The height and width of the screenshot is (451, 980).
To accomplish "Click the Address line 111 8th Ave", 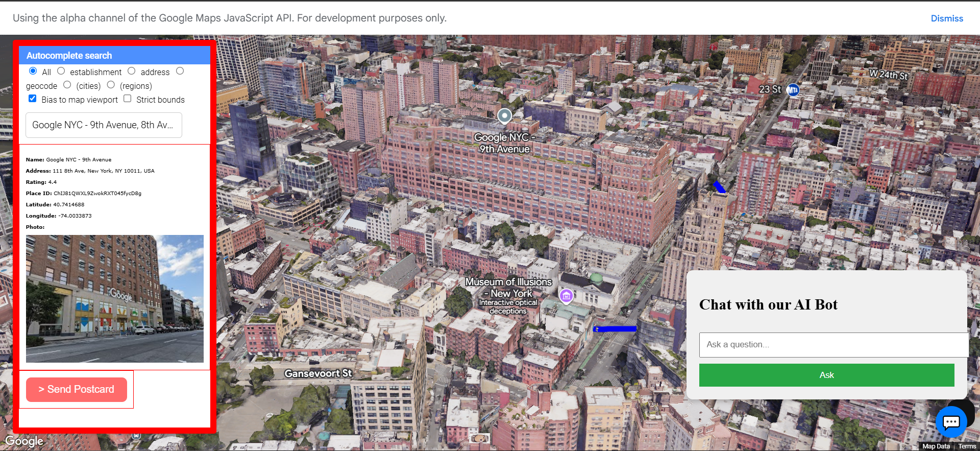I will 90,171.
